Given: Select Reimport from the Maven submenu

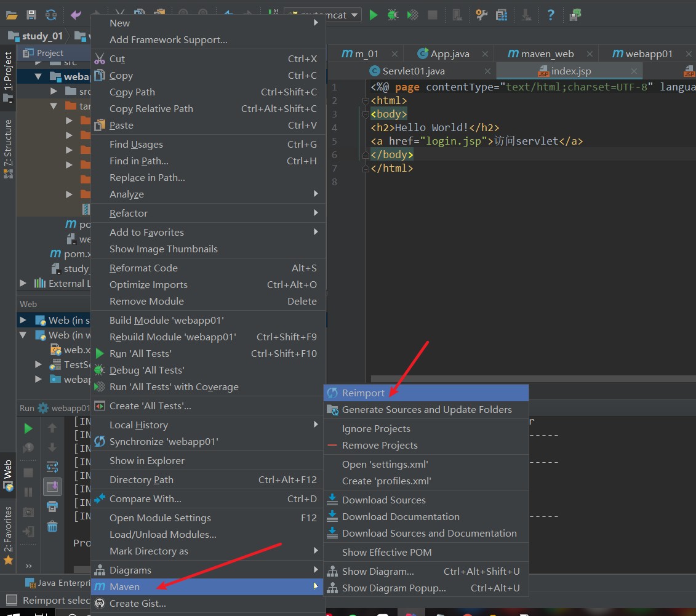Looking at the screenshot, I should point(363,393).
